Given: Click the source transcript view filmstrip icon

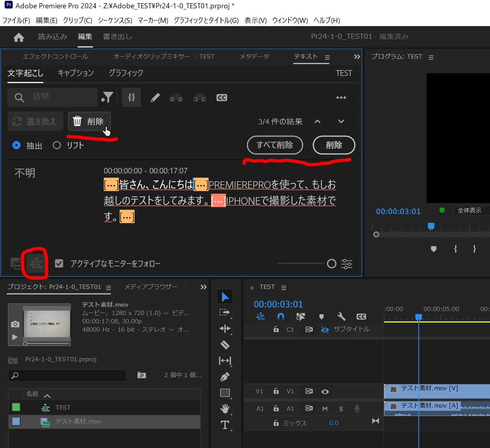Looking at the screenshot, I should click(x=16, y=263).
